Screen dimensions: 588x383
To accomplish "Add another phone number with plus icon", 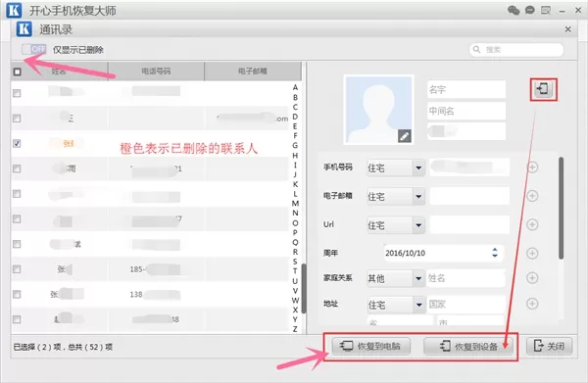I will point(532,168).
